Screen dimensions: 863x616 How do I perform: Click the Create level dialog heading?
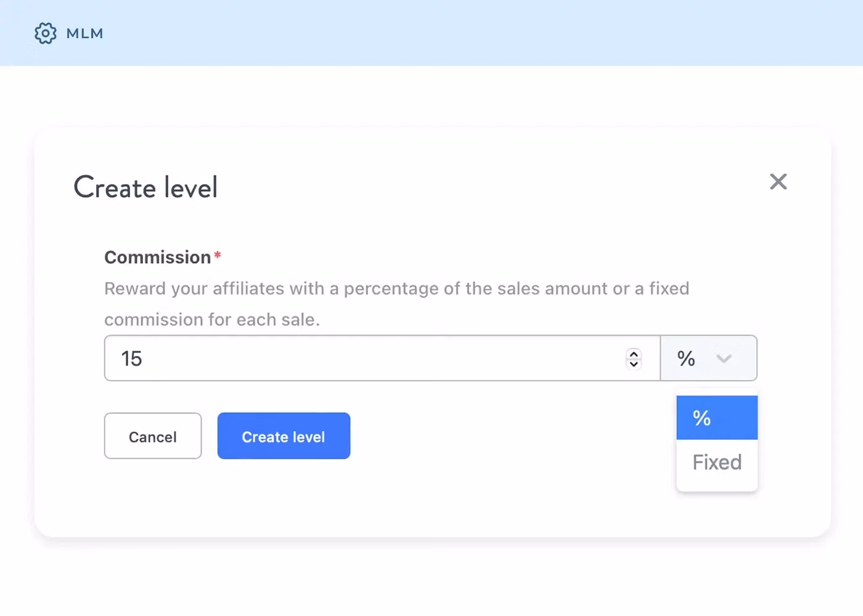pos(145,187)
